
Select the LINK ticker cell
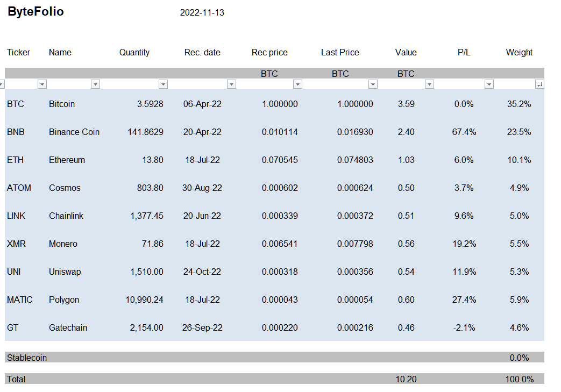(16, 216)
